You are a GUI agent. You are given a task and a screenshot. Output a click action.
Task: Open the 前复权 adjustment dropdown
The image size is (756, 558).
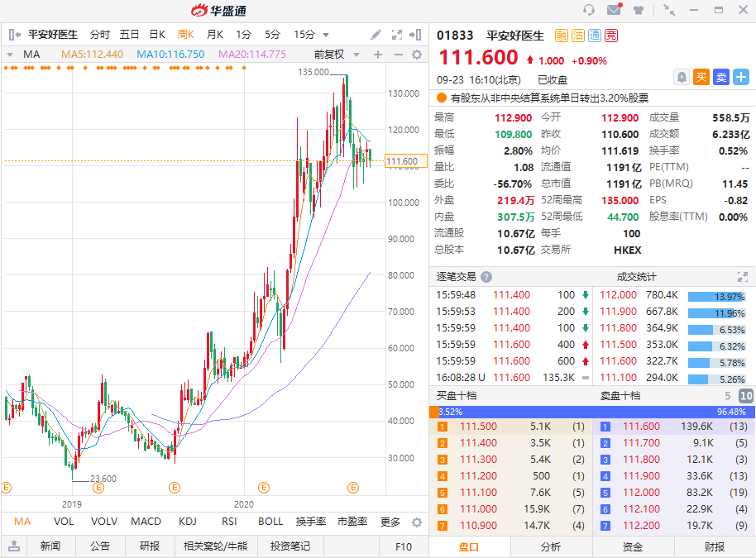[356, 55]
